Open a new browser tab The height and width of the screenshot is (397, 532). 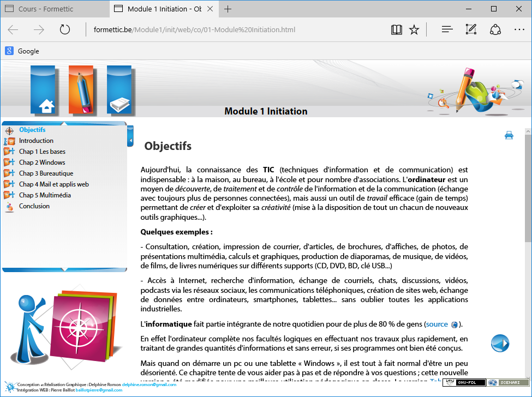[x=228, y=9]
